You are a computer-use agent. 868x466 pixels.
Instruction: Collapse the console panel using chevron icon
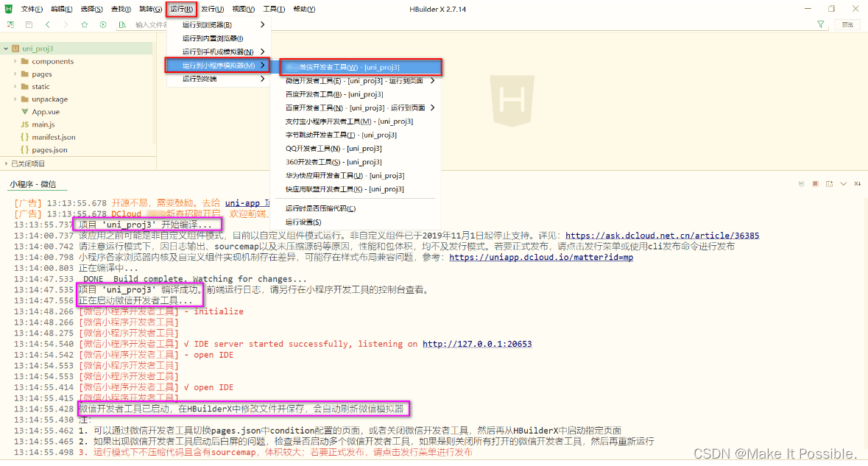point(843,184)
